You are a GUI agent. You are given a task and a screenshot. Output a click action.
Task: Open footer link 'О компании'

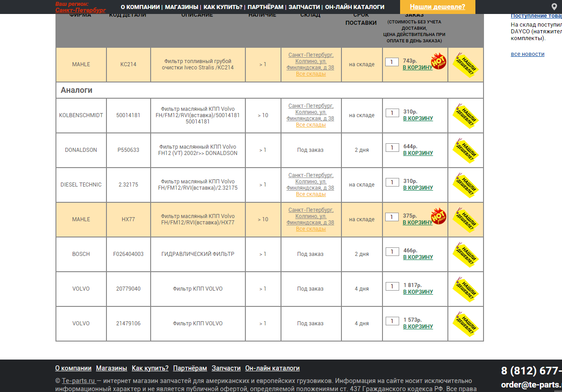coord(73,368)
